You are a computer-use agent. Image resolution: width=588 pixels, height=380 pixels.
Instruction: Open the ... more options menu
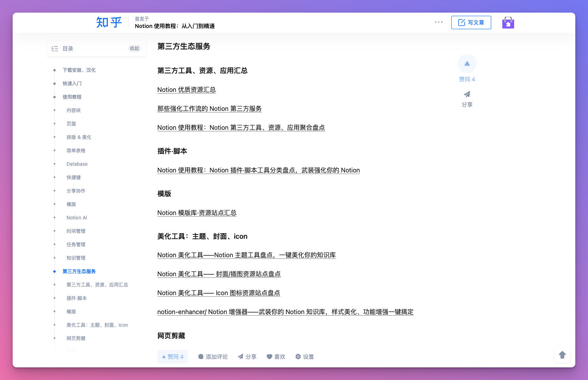438,22
